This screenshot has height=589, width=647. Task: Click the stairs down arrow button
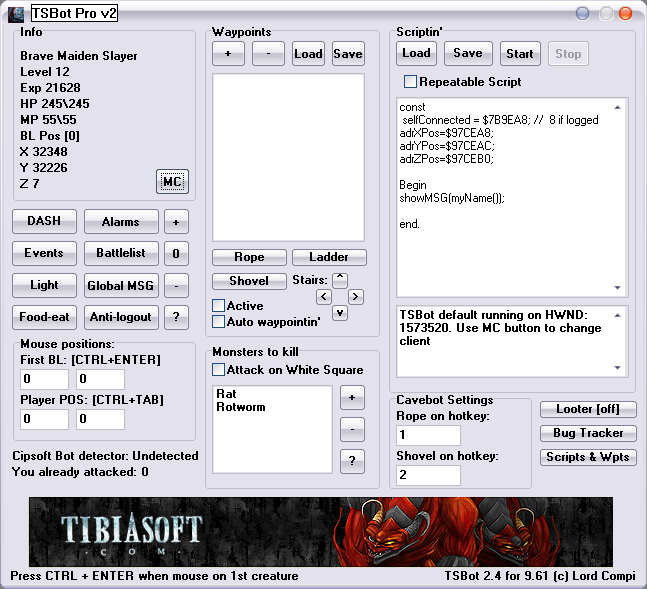tap(340, 313)
